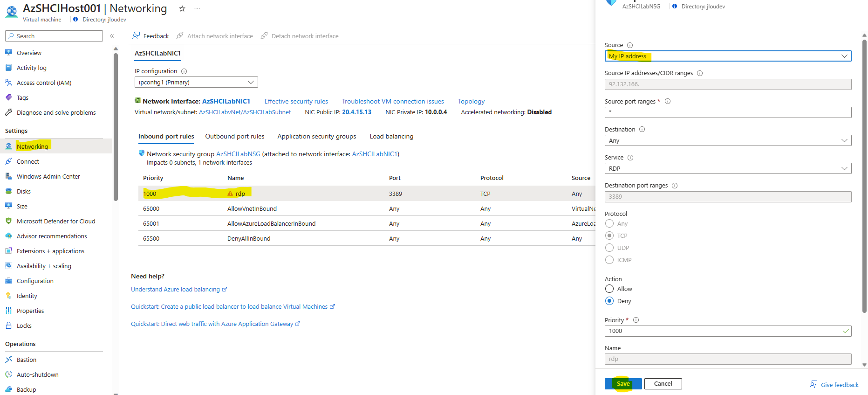Viewport: 868px width, 395px height.
Task: Open Networking in the Settings menu
Action: click(56, 146)
